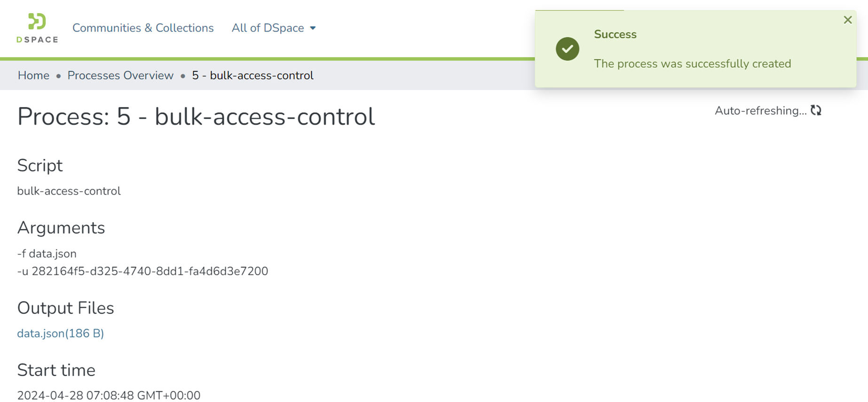The height and width of the screenshot is (402, 868).
Task: Click the script name under Script heading
Action: [x=69, y=191]
